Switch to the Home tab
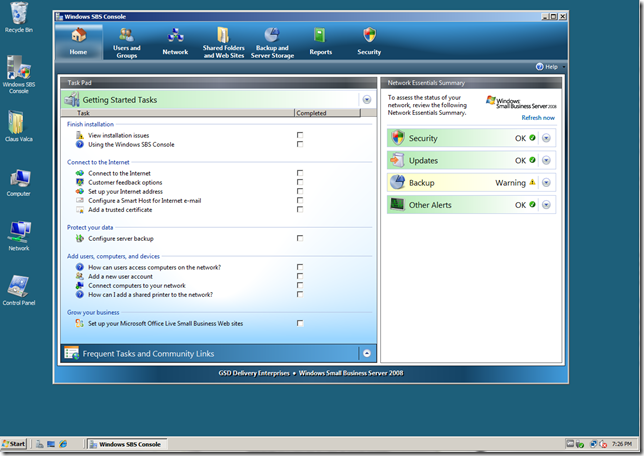The image size is (644, 456). pos(78,41)
